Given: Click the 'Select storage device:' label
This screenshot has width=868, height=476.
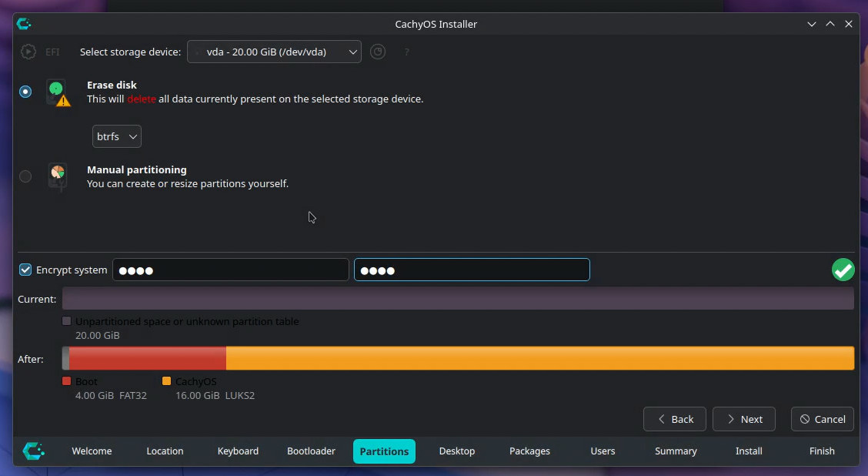Looking at the screenshot, I should click(130, 52).
